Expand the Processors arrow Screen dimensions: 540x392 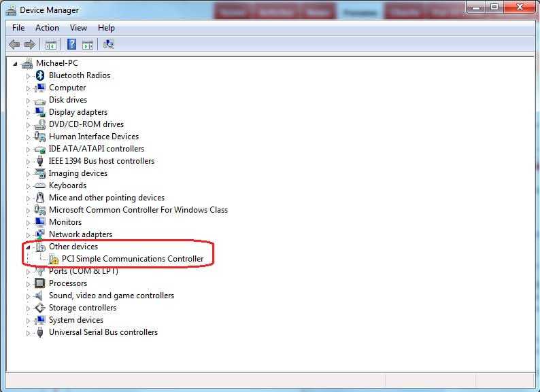pos(28,284)
